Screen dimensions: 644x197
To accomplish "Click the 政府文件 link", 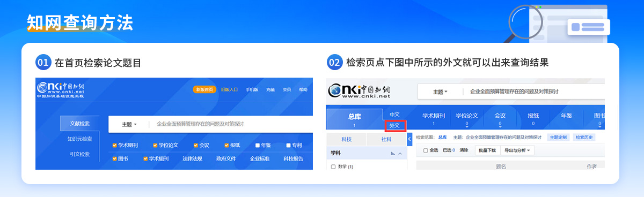I will (226, 158).
